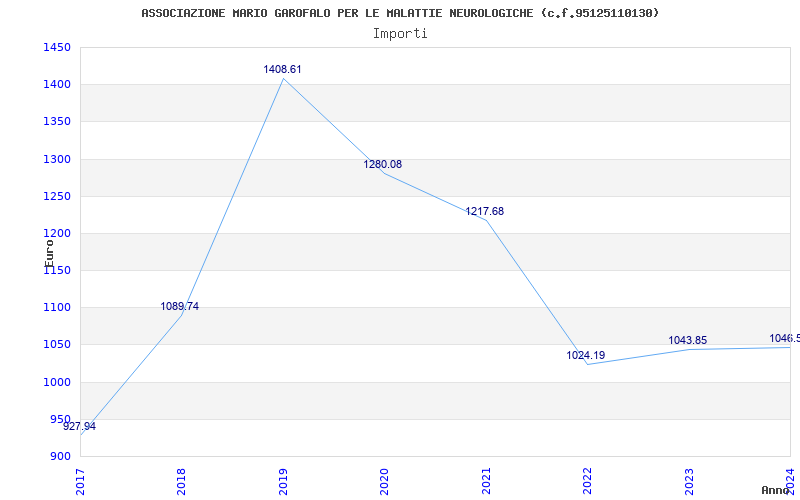Click the 900 y-axis tick label
Screen dimensions: 800x500
(x=60, y=457)
